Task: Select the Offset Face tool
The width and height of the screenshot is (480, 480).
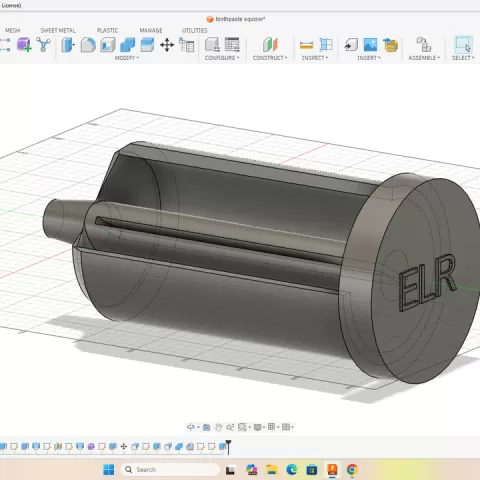Action: [147, 45]
